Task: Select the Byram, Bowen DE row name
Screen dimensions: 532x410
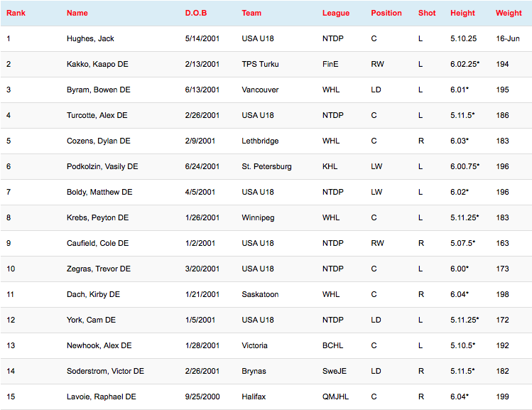Action: [x=98, y=90]
